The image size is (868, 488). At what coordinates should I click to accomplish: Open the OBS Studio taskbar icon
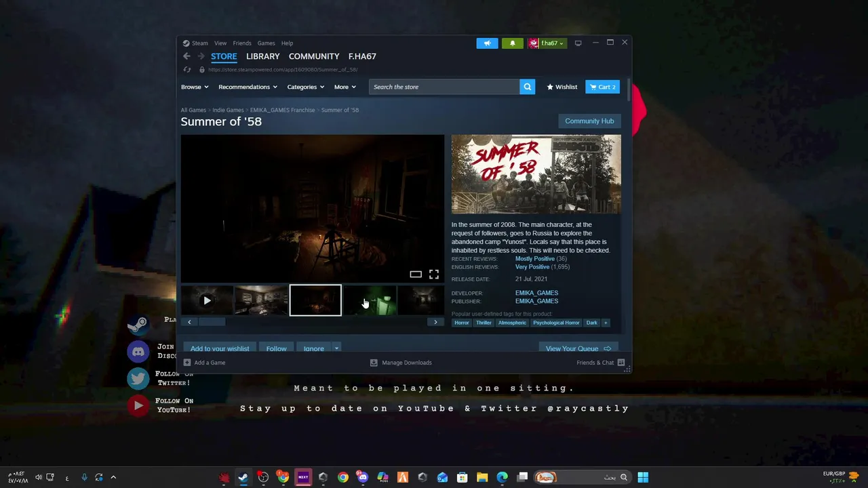[263, 477]
